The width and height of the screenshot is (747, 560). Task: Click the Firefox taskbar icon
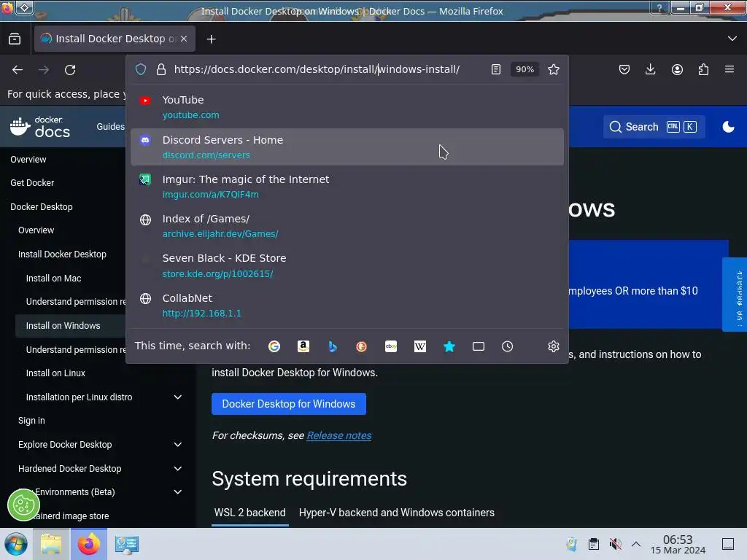[x=88, y=544]
